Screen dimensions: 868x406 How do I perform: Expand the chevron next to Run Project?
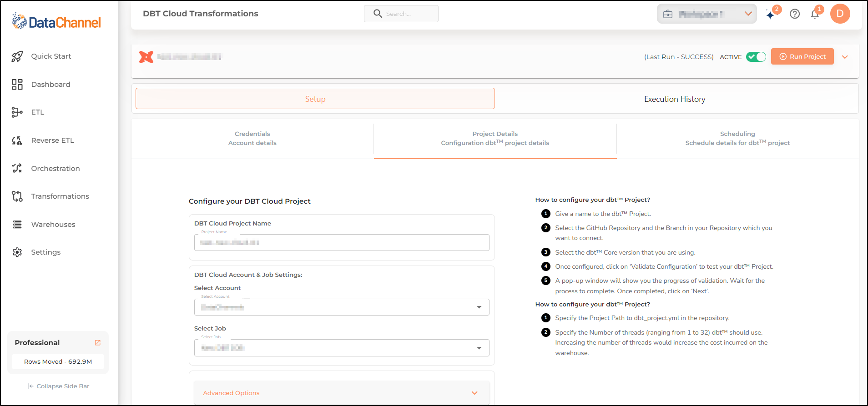click(x=845, y=57)
